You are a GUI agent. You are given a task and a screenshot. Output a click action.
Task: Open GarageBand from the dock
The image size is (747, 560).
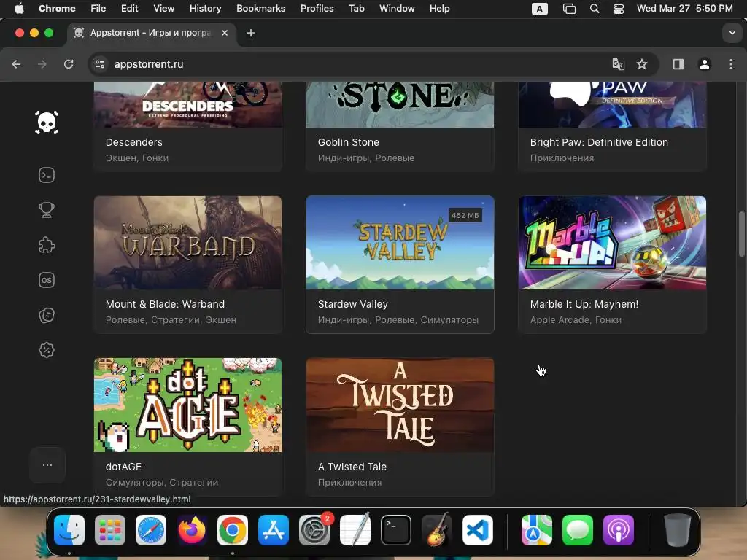click(x=437, y=530)
